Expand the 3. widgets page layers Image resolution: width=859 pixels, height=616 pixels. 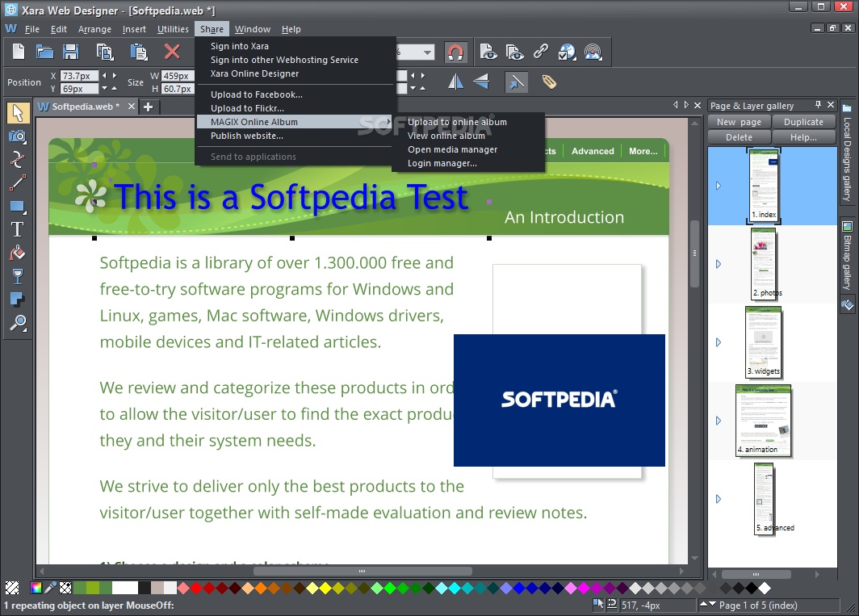click(x=719, y=342)
